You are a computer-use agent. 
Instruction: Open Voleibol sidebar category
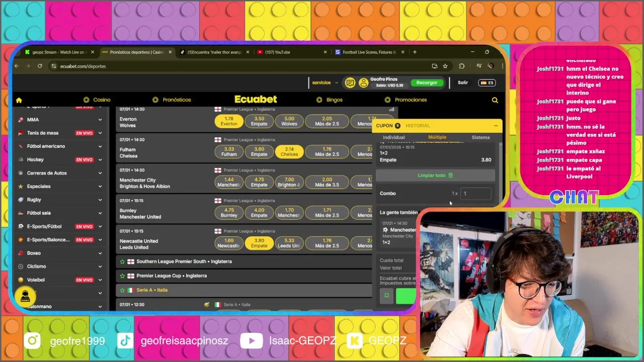[60, 280]
